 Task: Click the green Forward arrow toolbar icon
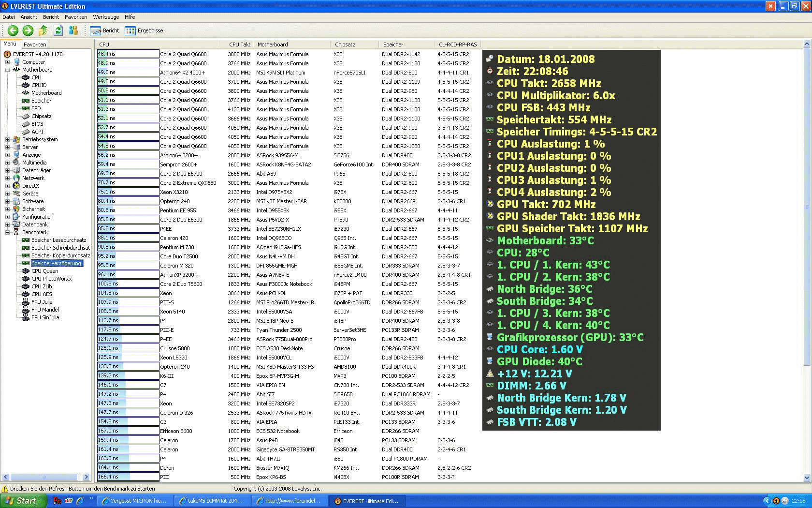tap(28, 30)
